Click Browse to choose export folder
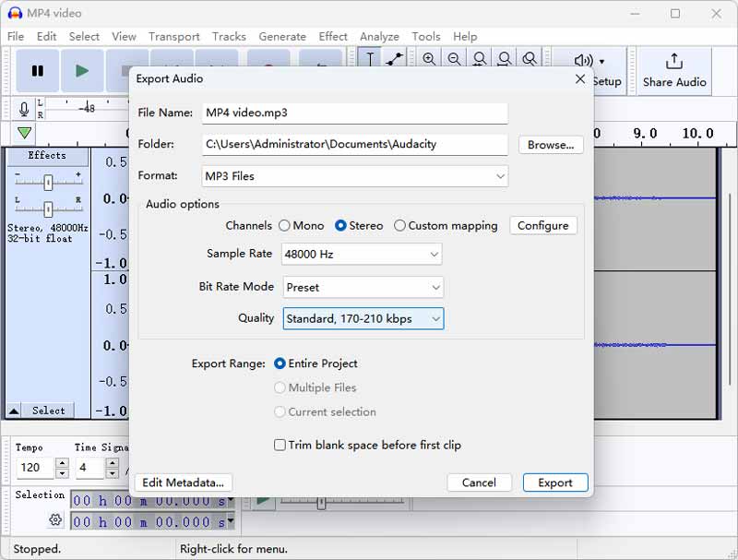 550,145
